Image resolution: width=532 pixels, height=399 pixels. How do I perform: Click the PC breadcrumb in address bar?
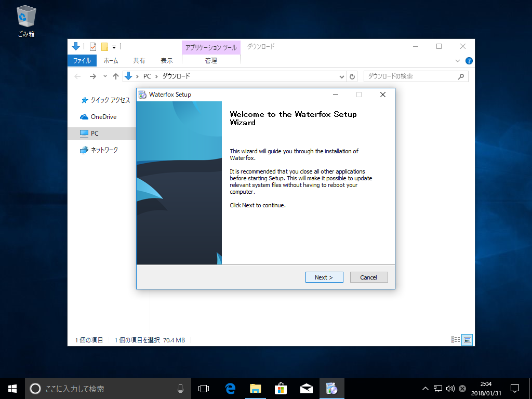(x=147, y=76)
